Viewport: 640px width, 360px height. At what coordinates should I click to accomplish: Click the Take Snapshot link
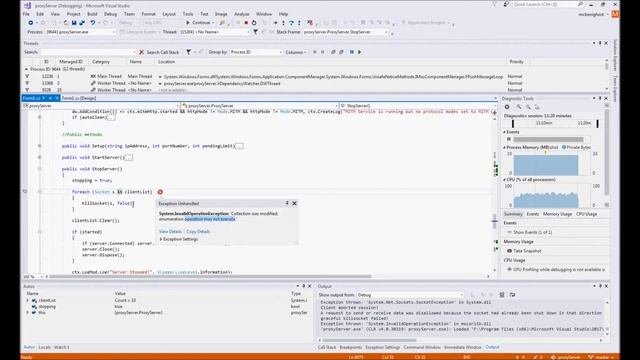pos(527,251)
